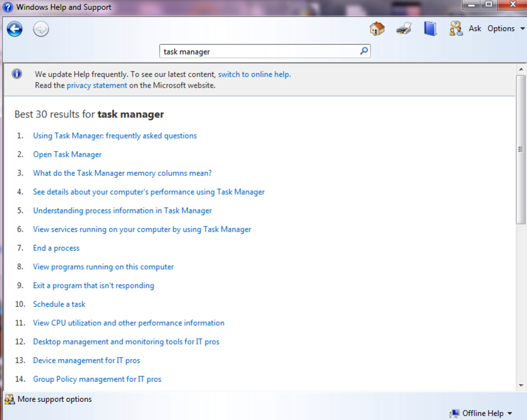
Task: Go to Help and Support home
Action: coord(377,28)
